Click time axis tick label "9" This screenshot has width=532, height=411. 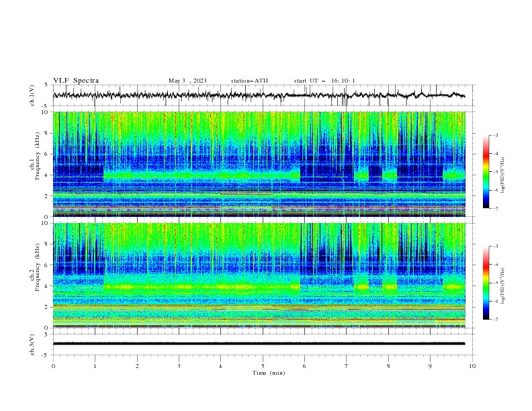tap(430, 366)
